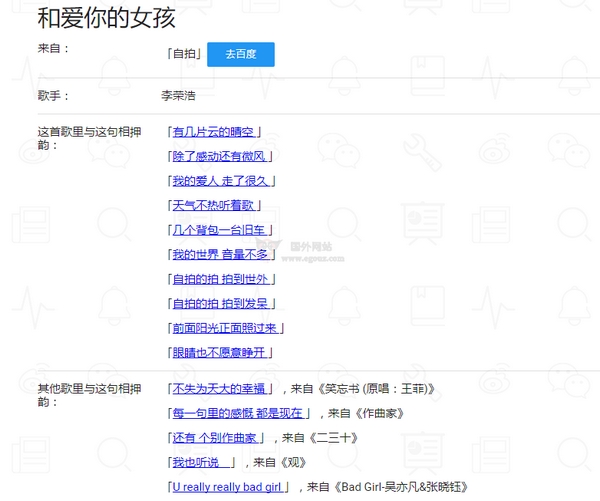Select the singer name 李荣浩
Screen dimensions: 600x501
(x=178, y=95)
